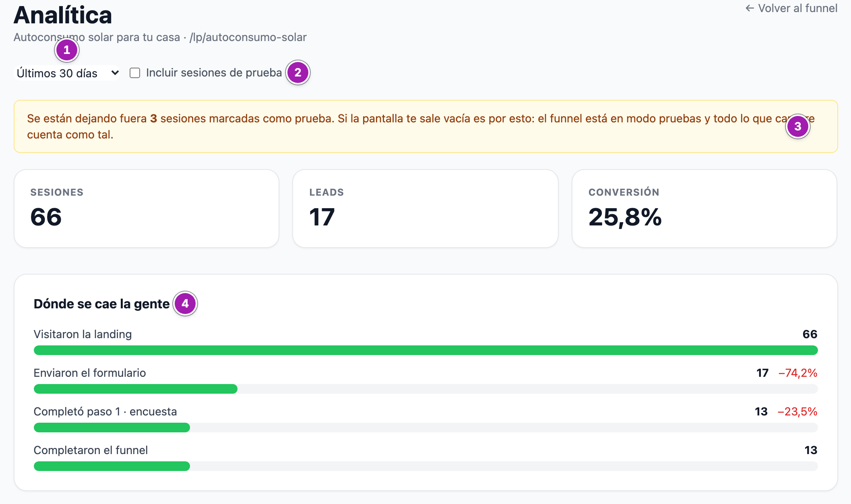Image resolution: width=851 pixels, height=504 pixels.
Task: Go back via 'Volver al funnel' link
Action: [x=791, y=8]
